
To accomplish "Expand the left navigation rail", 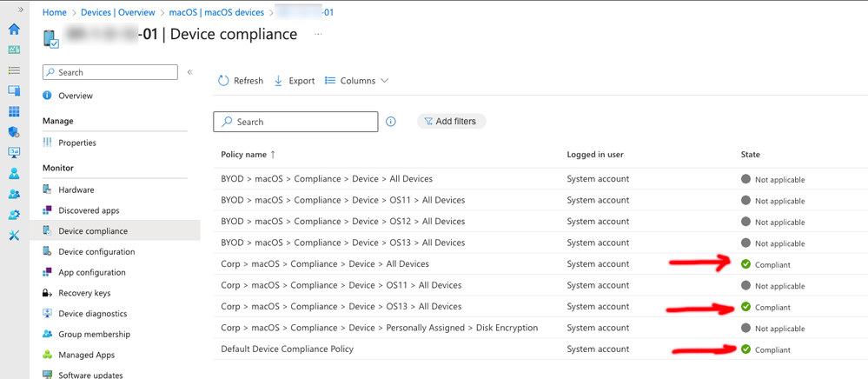I will (19, 10).
